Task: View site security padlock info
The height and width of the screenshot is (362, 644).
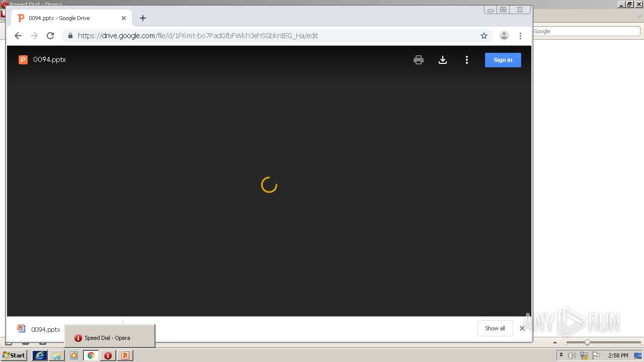Action: [70, 36]
